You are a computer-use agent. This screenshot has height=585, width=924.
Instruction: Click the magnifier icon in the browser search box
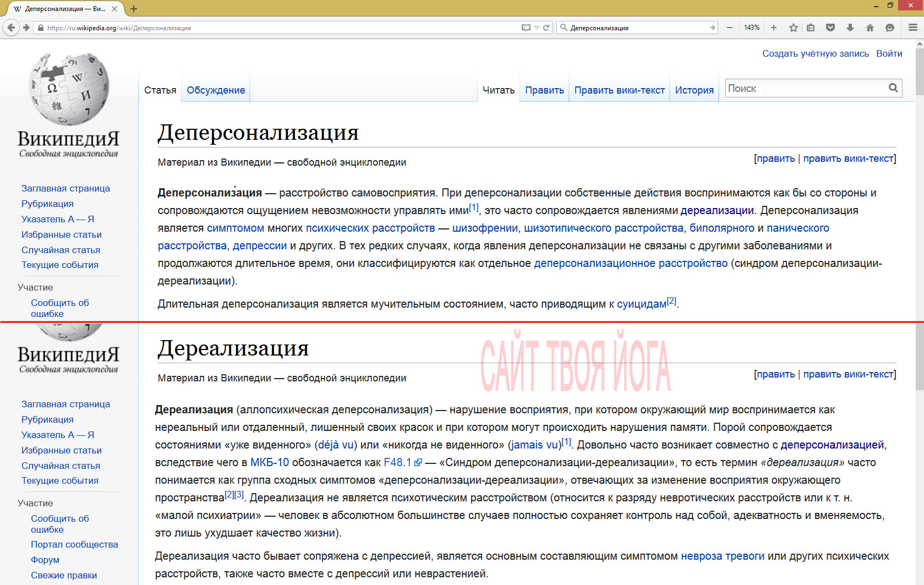tap(564, 28)
